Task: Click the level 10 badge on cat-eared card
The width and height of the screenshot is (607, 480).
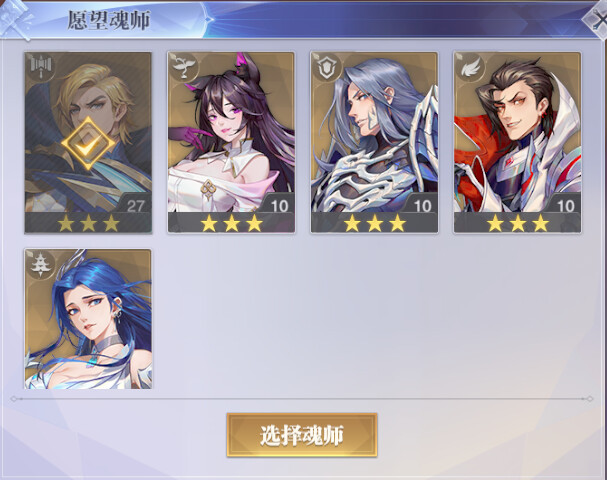Action: (279, 206)
